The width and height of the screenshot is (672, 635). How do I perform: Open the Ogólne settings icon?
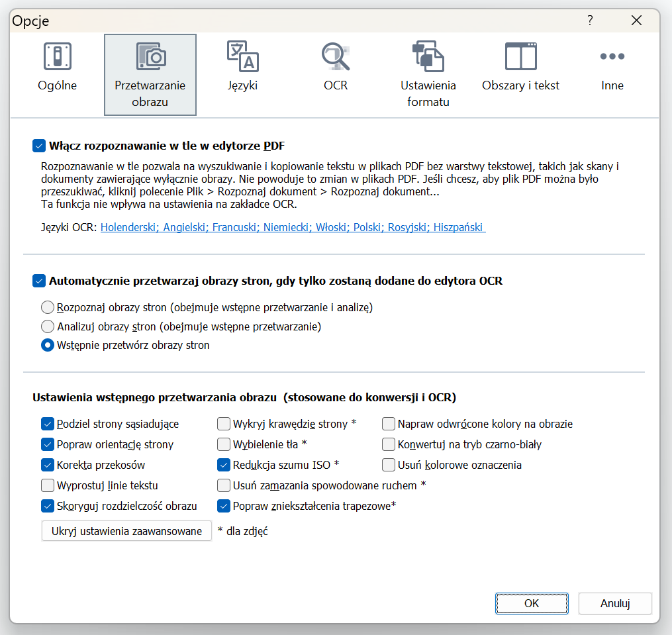(57, 57)
